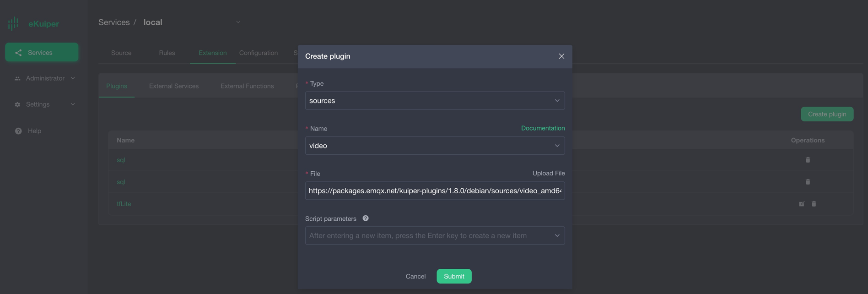Open the local service selector chevron
The image size is (868, 294).
click(x=238, y=22)
